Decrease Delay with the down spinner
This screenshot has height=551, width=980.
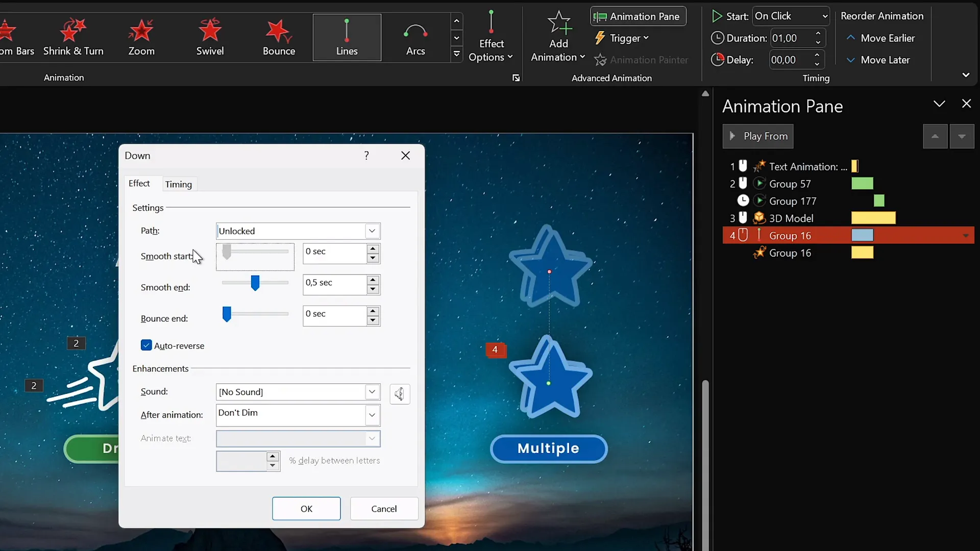click(817, 64)
